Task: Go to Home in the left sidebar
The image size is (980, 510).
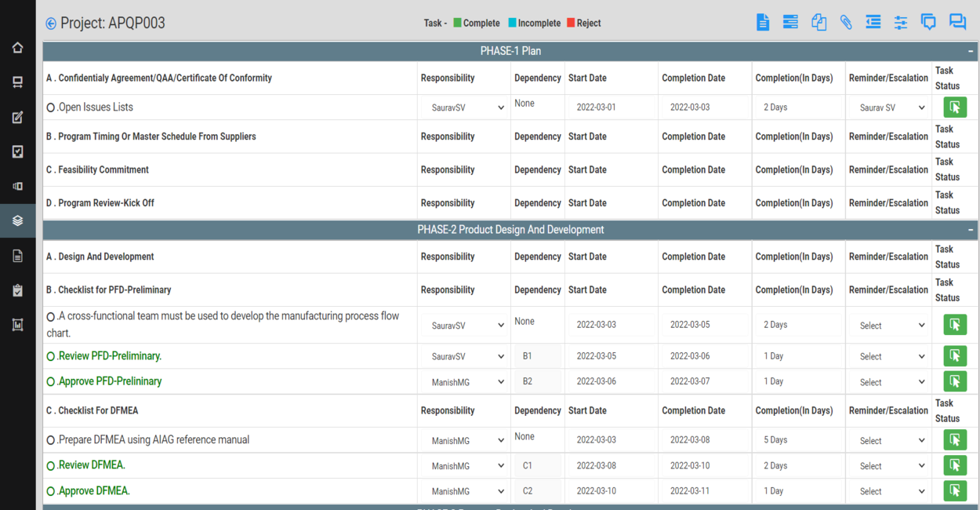Action: pyautogui.click(x=17, y=48)
